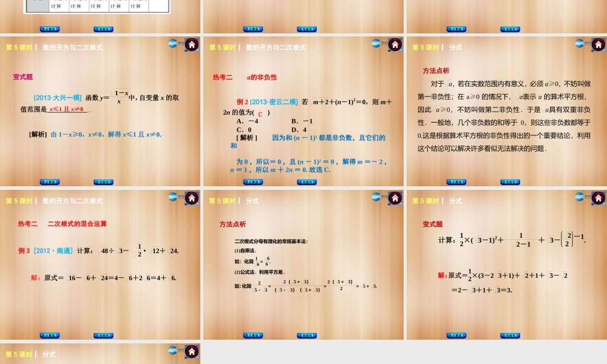Click the left blue button on the top slide with table

50,29
